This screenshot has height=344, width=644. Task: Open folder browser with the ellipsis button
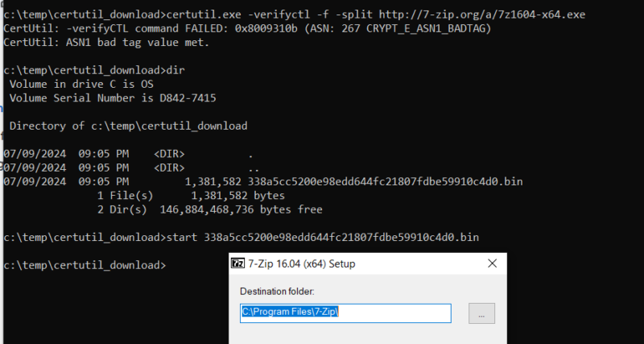click(481, 313)
